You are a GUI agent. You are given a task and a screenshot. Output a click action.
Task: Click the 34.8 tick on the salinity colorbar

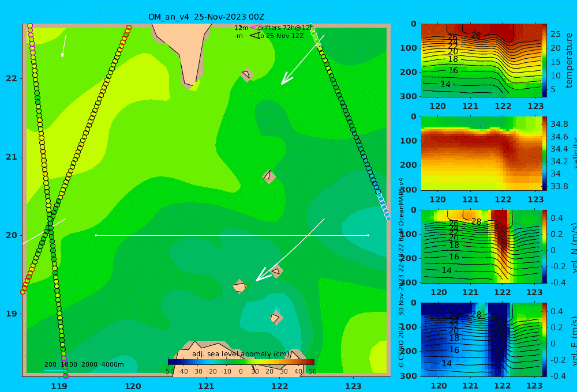[x=559, y=124]
